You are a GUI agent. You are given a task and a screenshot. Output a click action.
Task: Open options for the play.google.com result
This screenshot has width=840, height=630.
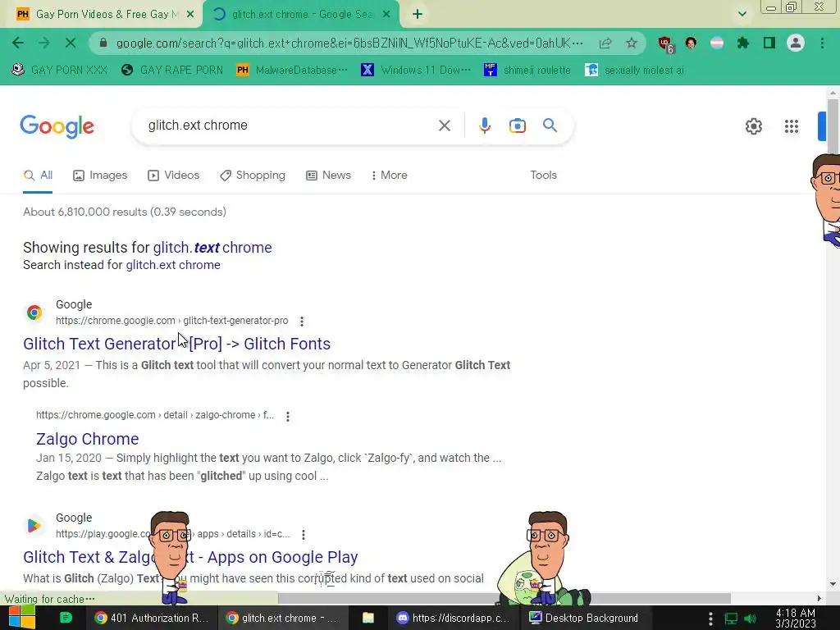(304, 535)
